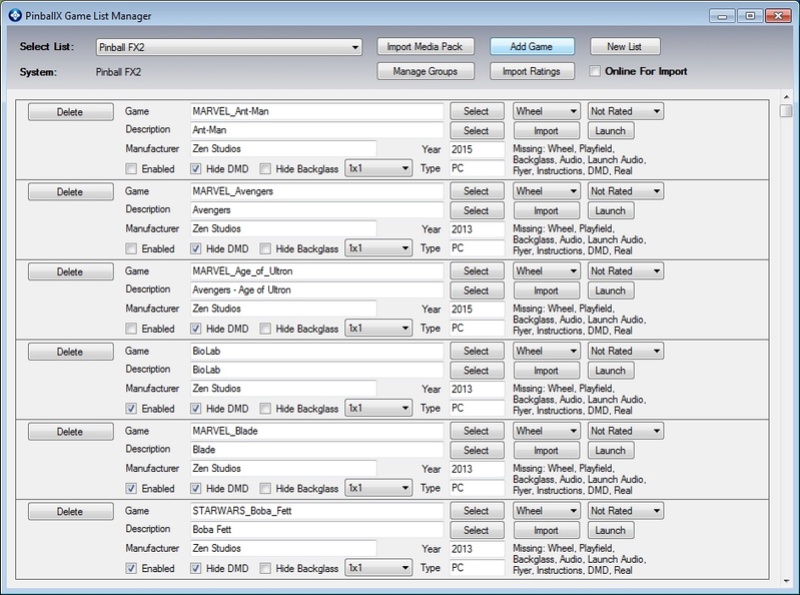Import media for Boba Fett
This screenshot has height=595, width=800.
tap(546, 530)
